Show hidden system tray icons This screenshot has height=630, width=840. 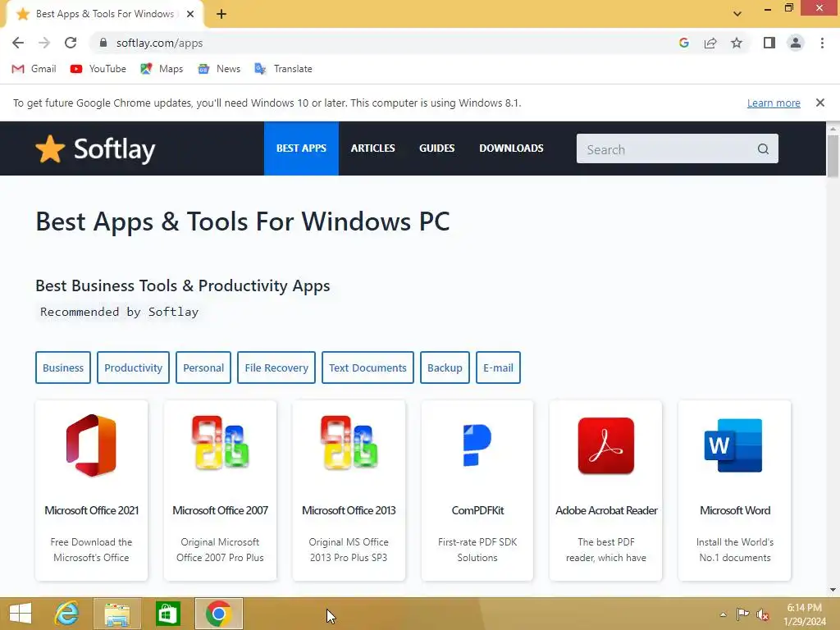(724, 614)
